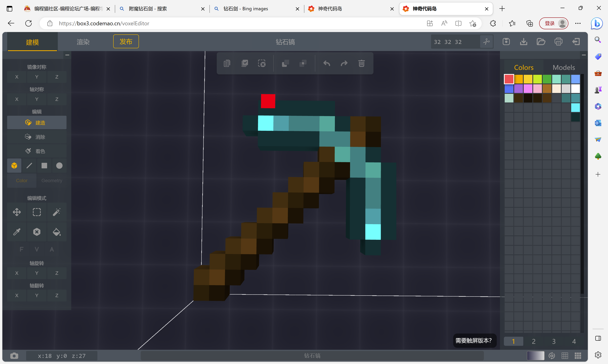608x364 pixels.
Task: Toggle mirror symmetry X
Action: (x=17, y=77)
